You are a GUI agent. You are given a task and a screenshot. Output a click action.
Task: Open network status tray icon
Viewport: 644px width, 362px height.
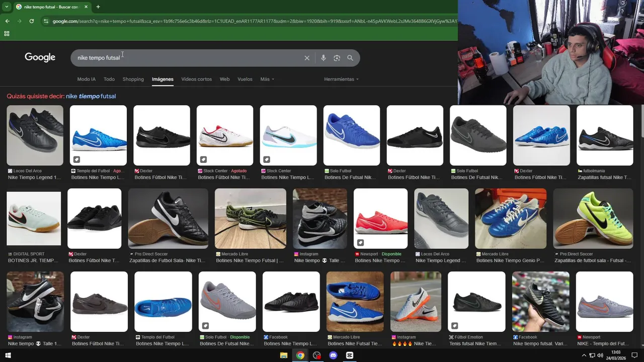pos(592,355)
